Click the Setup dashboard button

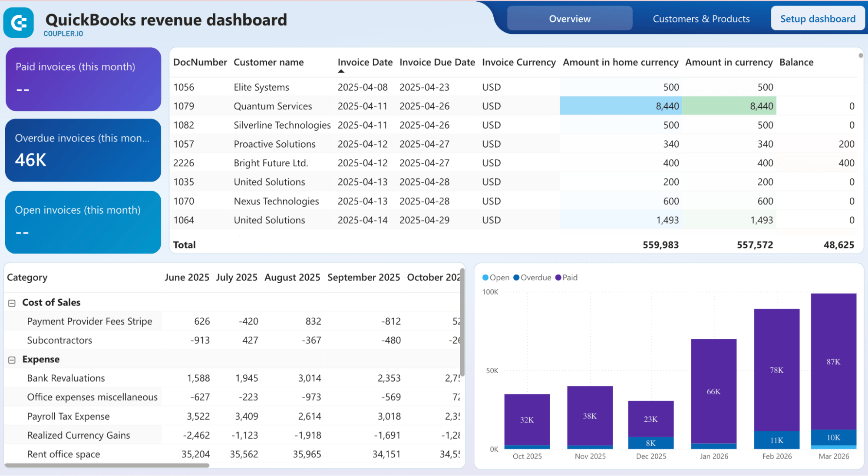tap(818, 19)
